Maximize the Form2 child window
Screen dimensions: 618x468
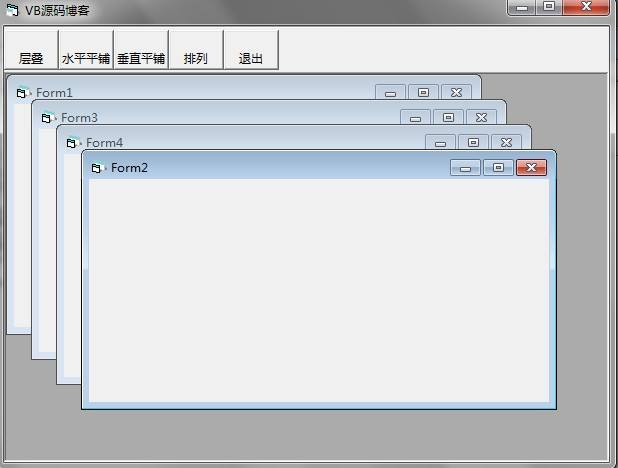pos(498,168)
